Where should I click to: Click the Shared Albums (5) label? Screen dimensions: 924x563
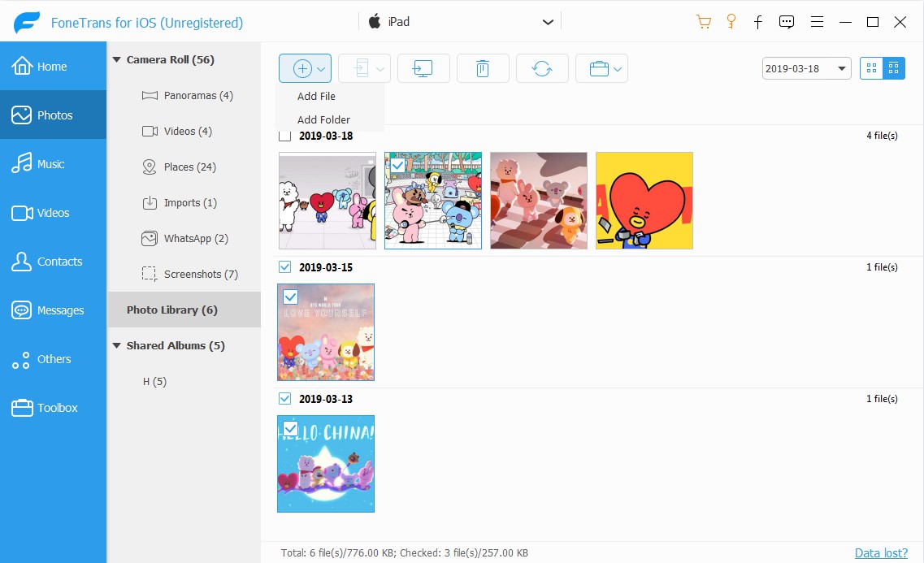176,346
